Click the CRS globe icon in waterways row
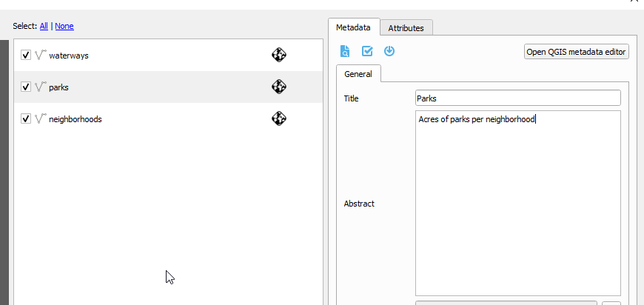 [x=278, y=55]
